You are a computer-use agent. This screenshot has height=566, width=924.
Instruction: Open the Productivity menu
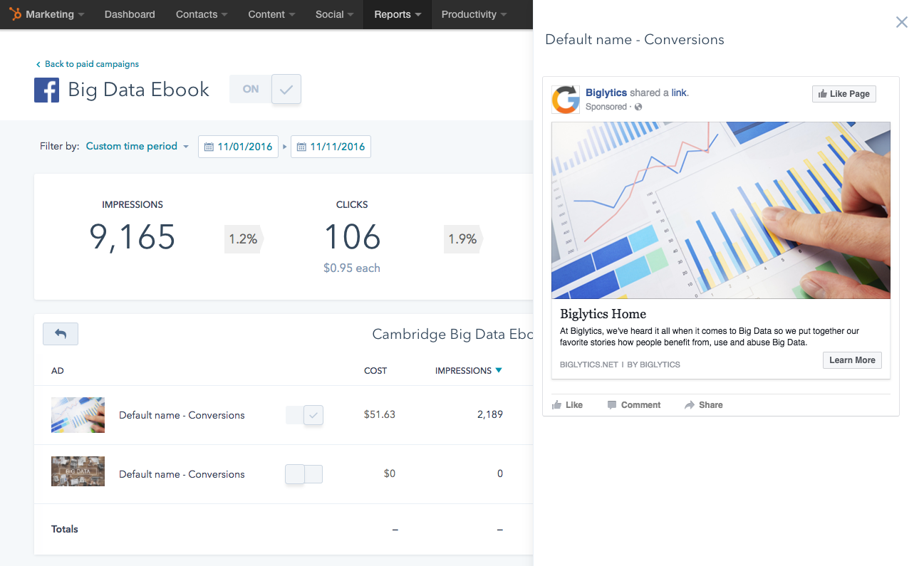pos(474,14)
